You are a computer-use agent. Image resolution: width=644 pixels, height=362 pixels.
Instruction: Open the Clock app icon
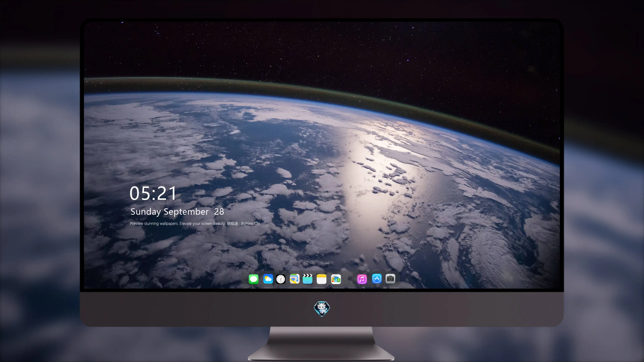click(281, 279)
